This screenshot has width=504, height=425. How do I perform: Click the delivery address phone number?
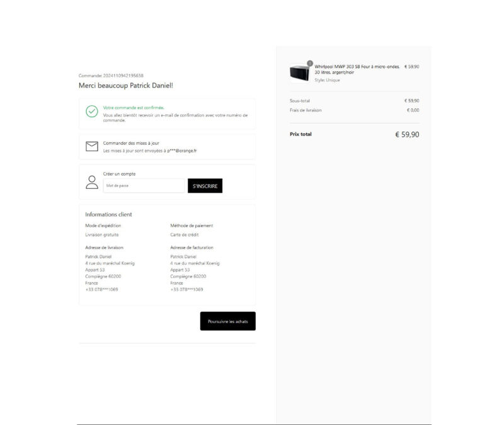pos(101,290)
